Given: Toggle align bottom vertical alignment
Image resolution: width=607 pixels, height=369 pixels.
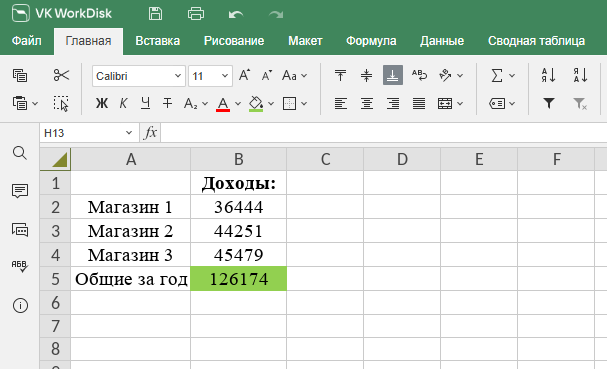Looking at the screenshot, I should (x=393, y=75).
